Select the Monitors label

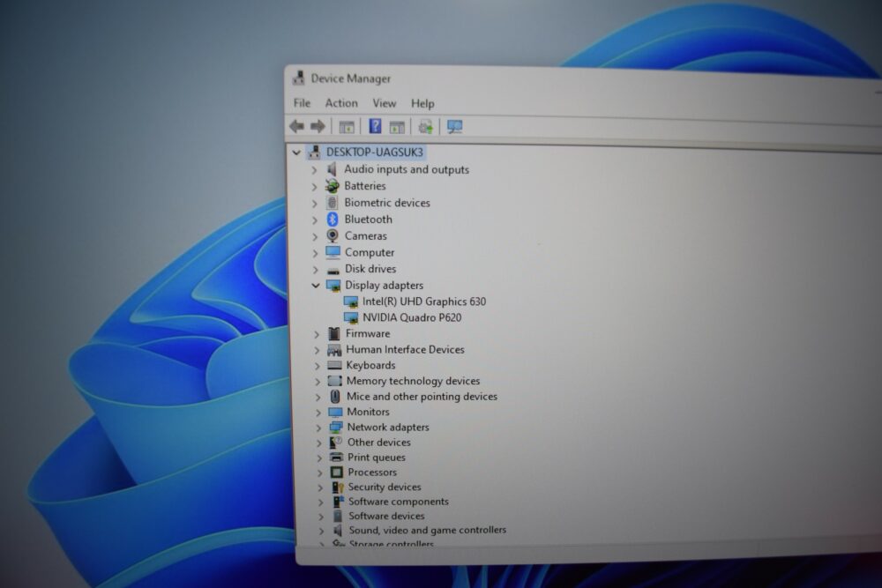tap(368, 412)
